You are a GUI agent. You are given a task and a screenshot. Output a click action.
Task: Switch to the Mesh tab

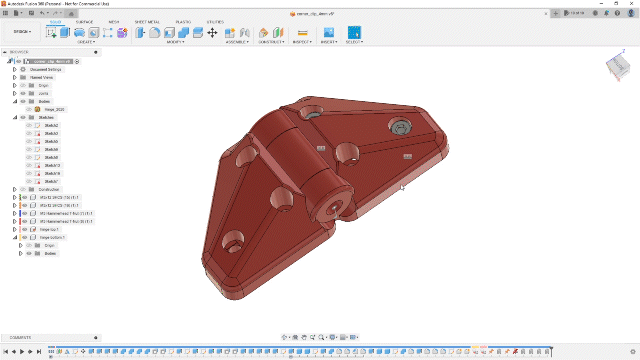[113, 22]
